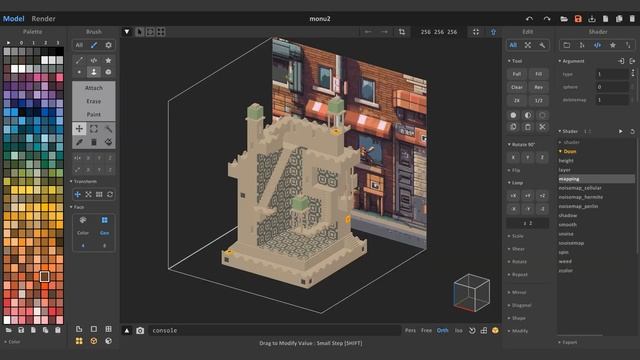Image resolution: width=640 pixels, height=360 pixels.
Task: Click the Transform rotate icon
Action: coord(110,195)
